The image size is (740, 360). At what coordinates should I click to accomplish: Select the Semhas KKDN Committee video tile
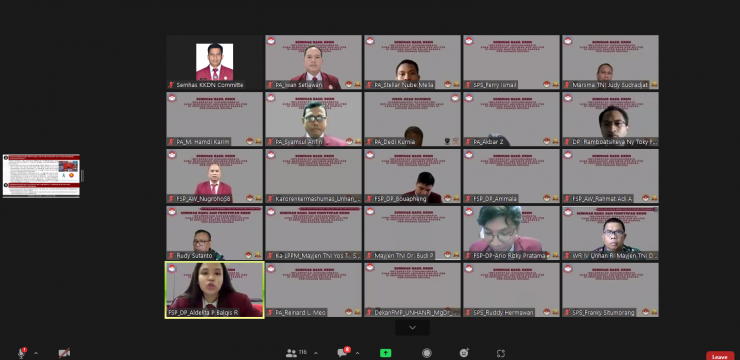pos(214,62)
